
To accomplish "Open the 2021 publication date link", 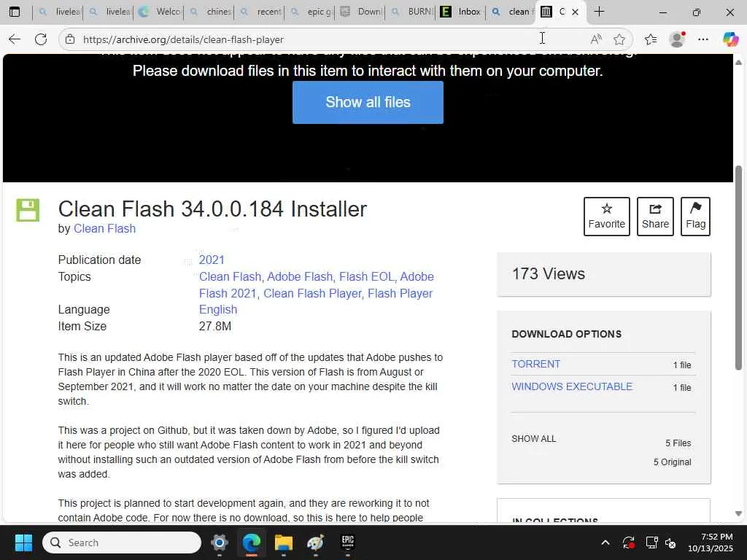I will coord(212,260).
